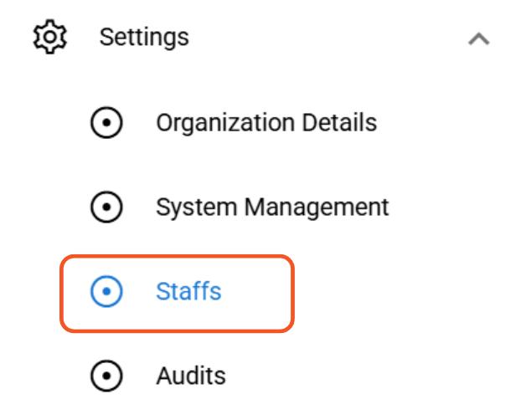The height and width of the screenshot is (420, 521).
Task: Click the Settings menu header label
Action: pos(144,38)
